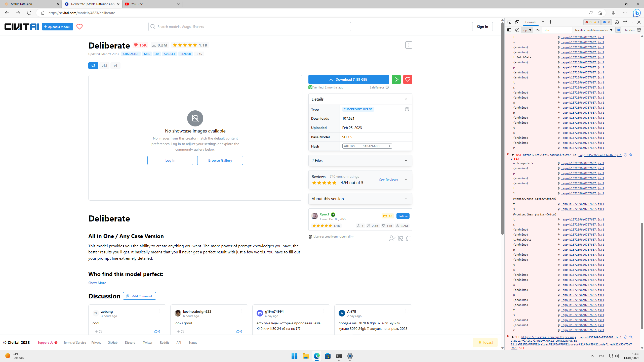Screen dimensions: 644x362
Task: Expand the About this version section
Action: [360, 199]
